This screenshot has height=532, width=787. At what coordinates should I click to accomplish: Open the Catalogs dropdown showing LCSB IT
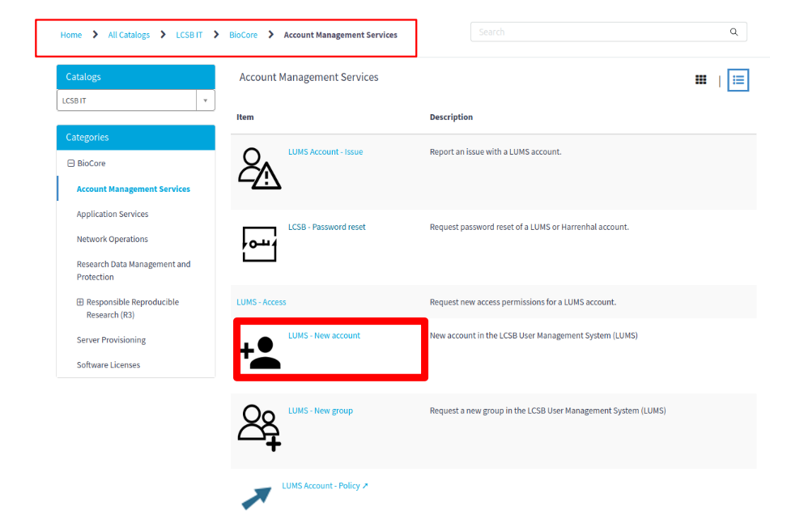tap(135, 100)
